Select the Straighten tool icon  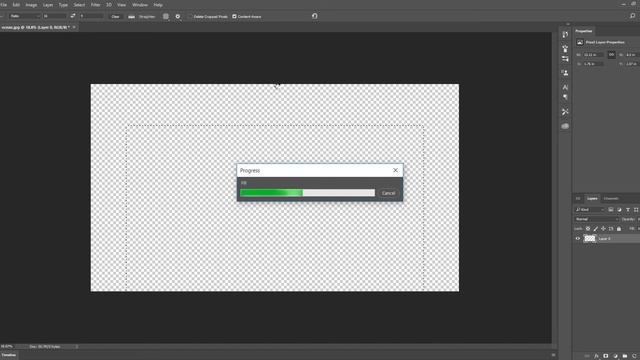131,17
